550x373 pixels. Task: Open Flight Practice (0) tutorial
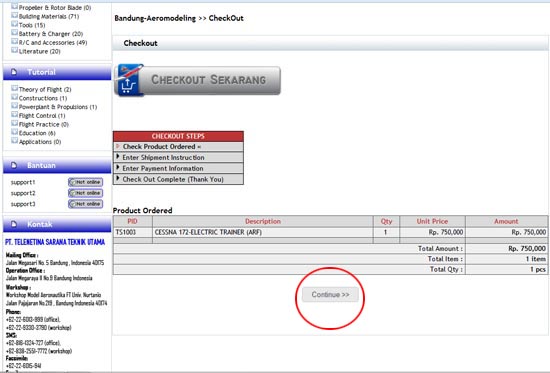coord(44,125)
